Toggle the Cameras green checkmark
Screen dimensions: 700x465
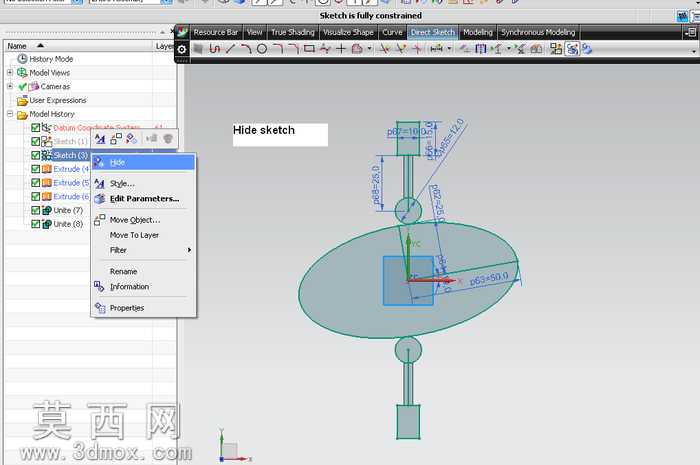pos(22,87)
